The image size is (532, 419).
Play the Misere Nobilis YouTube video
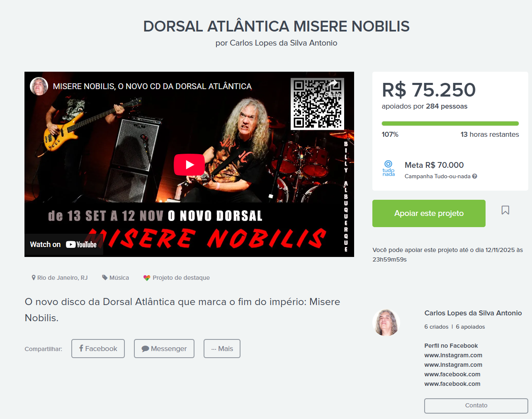189,165
